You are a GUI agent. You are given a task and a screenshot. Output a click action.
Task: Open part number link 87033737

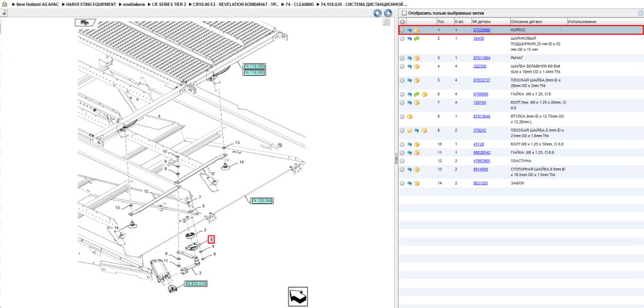[481, 80]
